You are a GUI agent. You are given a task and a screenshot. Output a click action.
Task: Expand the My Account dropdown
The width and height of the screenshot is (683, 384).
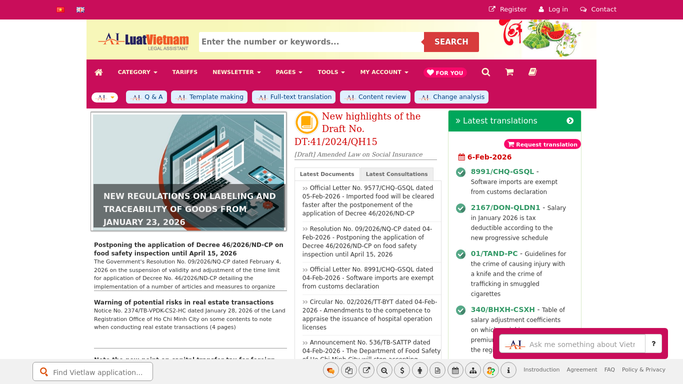[x=384, y=72]
